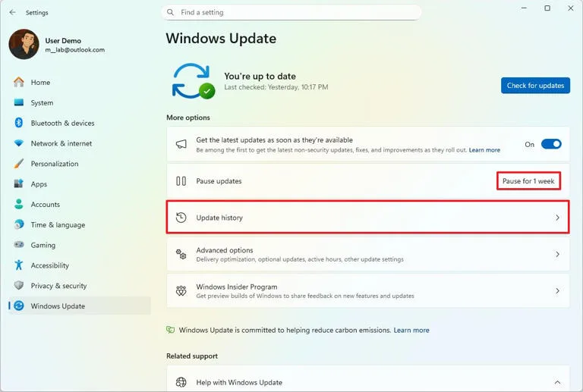This screenshot has height=392, width=583.
Task: Open Update history chevron
Action: [557, 218]
